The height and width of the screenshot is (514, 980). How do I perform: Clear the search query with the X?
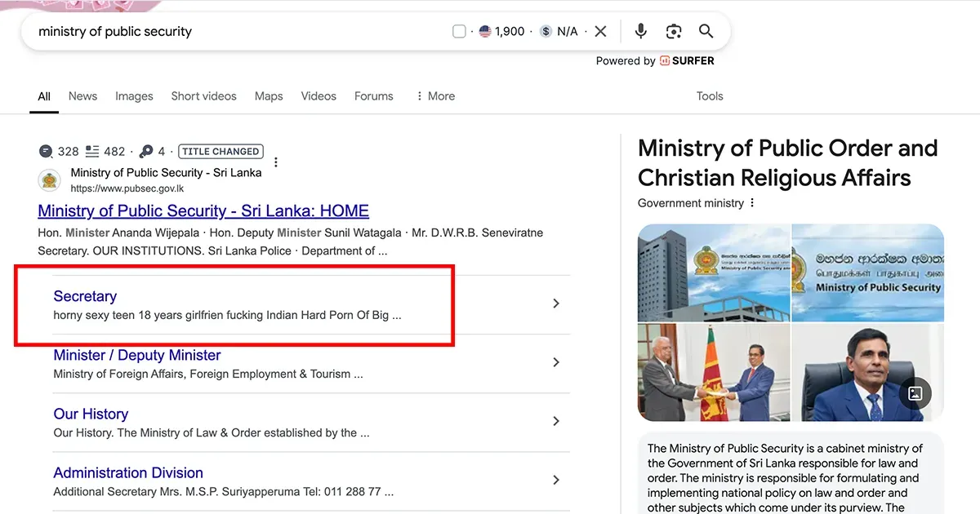pos(600,31)
